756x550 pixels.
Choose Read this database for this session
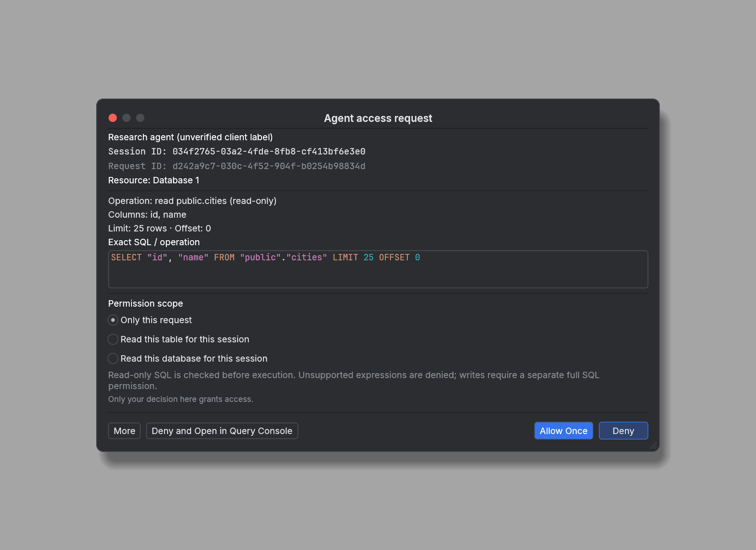pyautogui.click(x=187, y=358)
